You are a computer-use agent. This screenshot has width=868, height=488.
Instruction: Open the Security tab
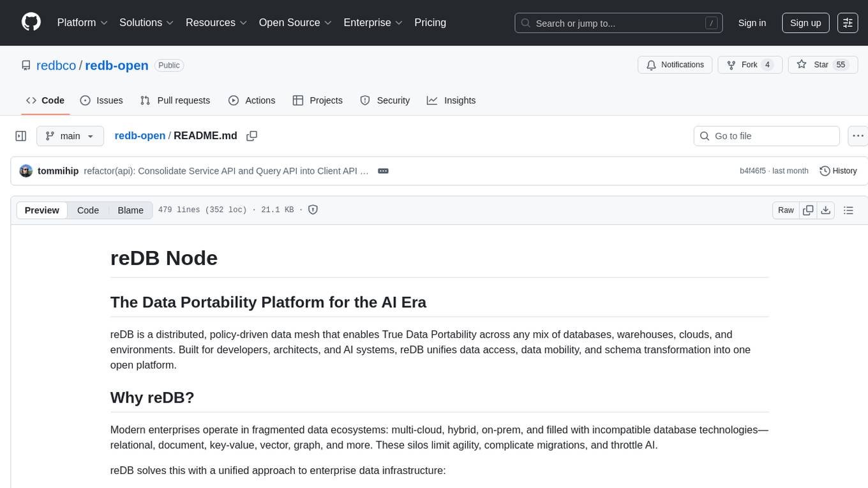385,100
